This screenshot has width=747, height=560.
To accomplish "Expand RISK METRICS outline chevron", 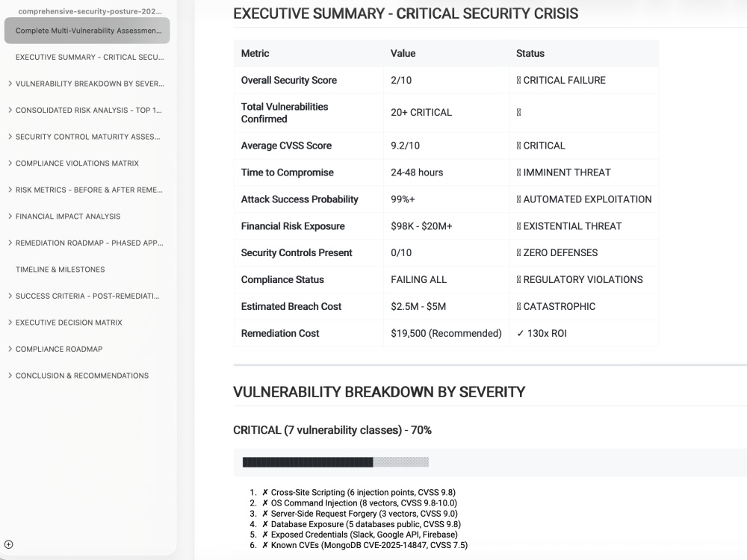I will 10,190.
